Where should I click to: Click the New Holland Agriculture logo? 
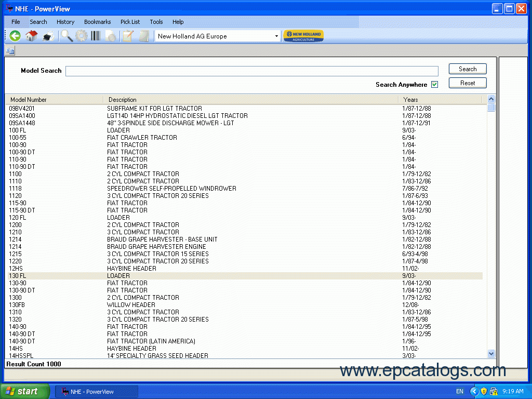tap(303, 36)
